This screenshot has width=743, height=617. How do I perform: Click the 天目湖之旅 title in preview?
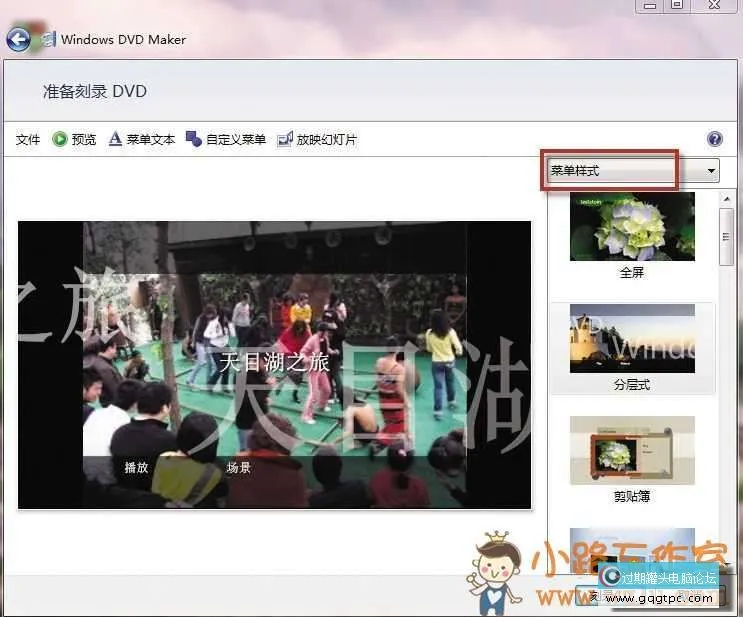click(274, 363)
